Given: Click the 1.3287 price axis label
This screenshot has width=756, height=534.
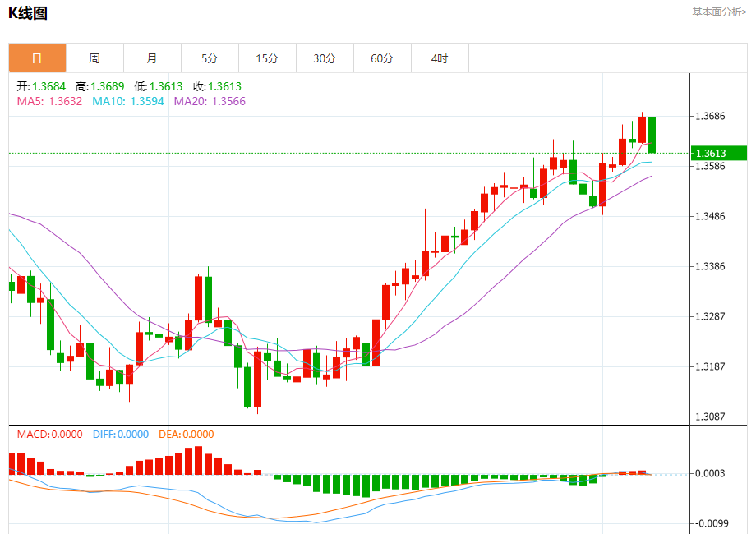Looking at the screenshot, I should 710,316.
